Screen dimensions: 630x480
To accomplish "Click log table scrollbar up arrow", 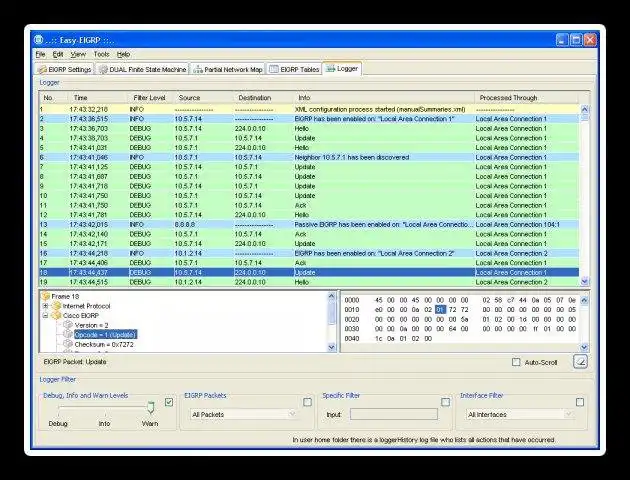I will coord(585,109).
